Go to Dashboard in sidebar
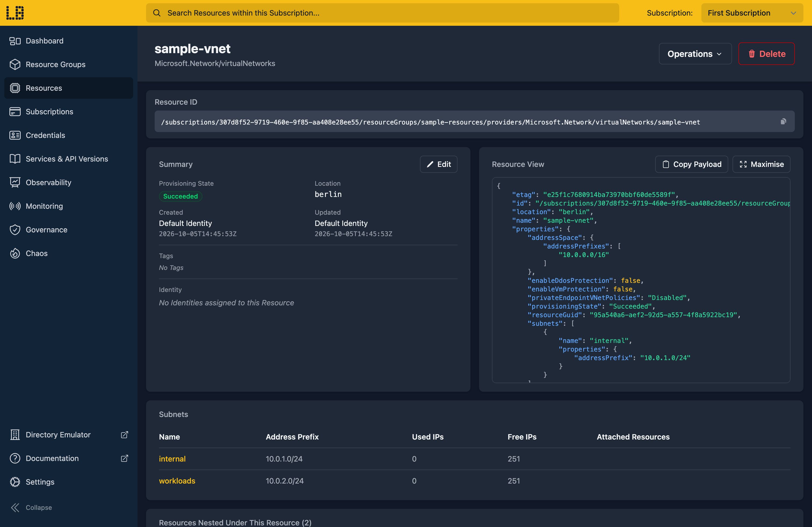The height and width of the screenshot is (527, 812). click(68, 41)
